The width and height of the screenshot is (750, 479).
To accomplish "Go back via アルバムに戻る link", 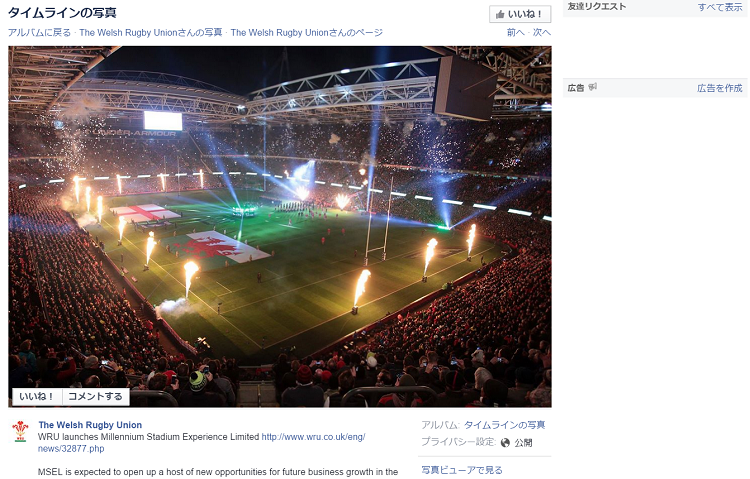I will [39, 33].
